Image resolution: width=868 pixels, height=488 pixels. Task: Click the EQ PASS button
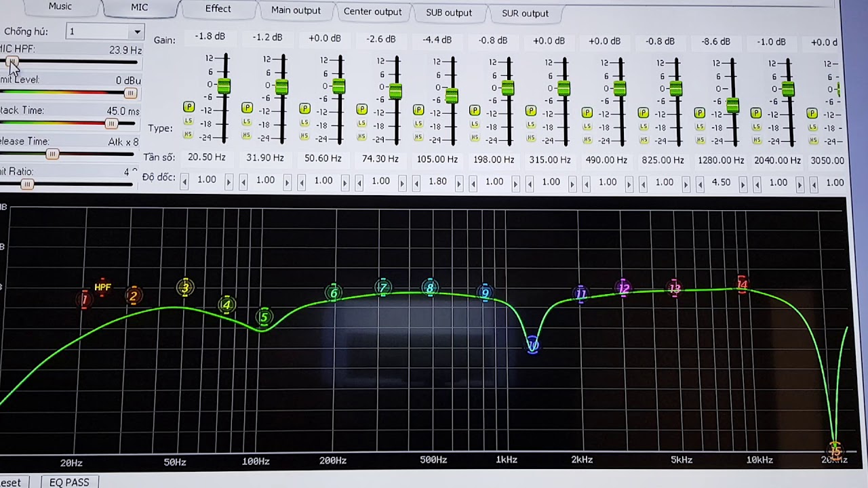pos(69,482)
